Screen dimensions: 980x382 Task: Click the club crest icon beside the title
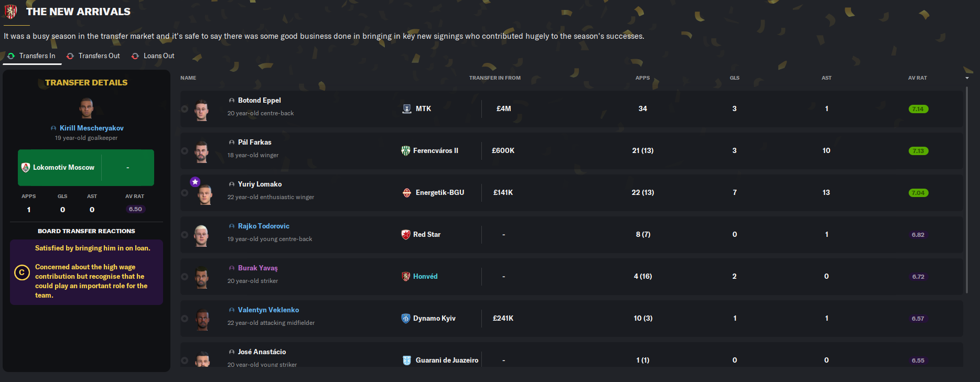tap(10, 12)
